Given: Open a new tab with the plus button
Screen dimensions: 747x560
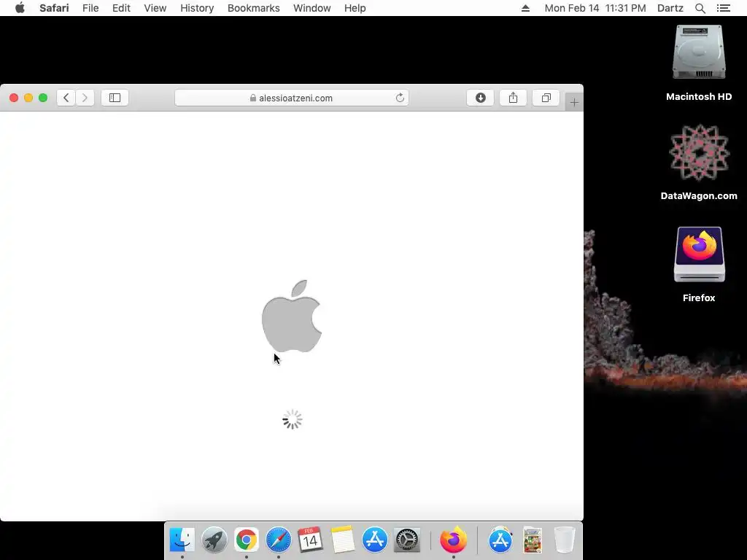Looking at the screenshot, I should tap(574, 102).
